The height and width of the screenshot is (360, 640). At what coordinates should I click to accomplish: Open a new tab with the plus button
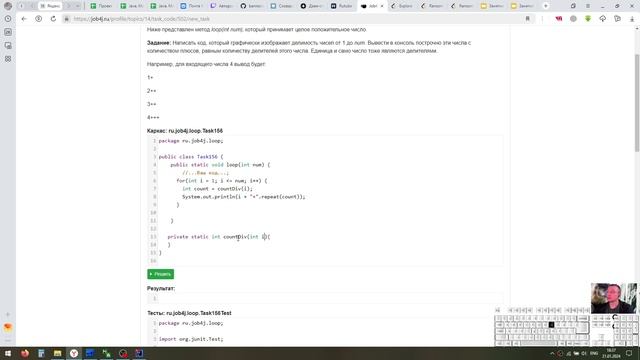546,6
